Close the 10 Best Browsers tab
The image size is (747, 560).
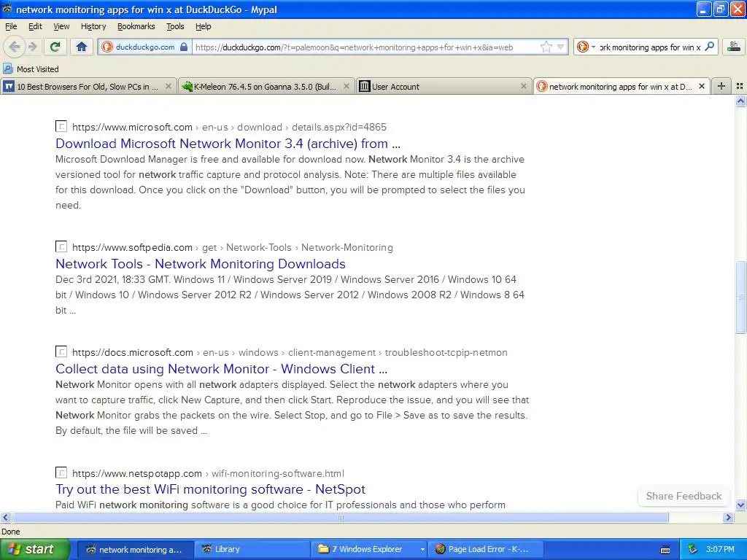(x=169, y=86)
